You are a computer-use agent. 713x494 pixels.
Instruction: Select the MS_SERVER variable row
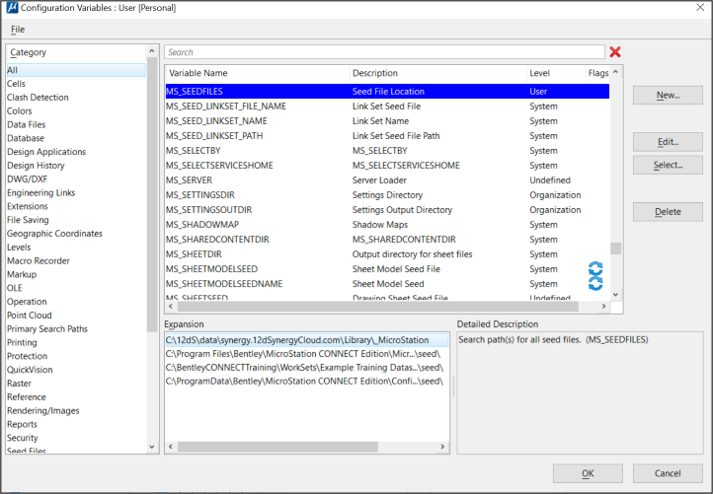[190, 180]
